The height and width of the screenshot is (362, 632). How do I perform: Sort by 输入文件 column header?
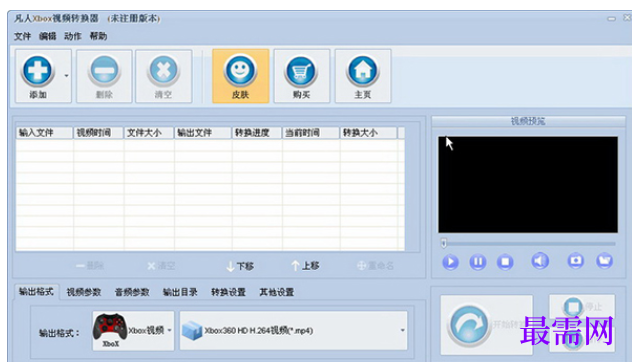pyautogui.click(x=44, y=133)
